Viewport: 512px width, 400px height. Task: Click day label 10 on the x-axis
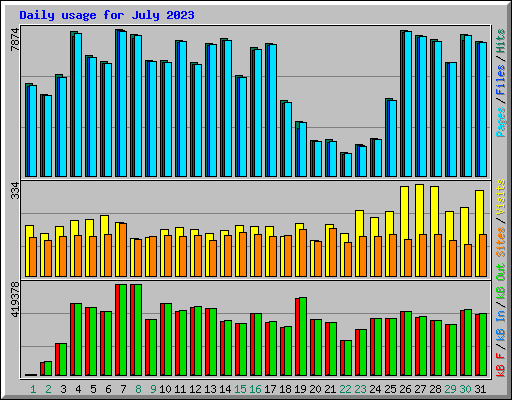point(165,389)
